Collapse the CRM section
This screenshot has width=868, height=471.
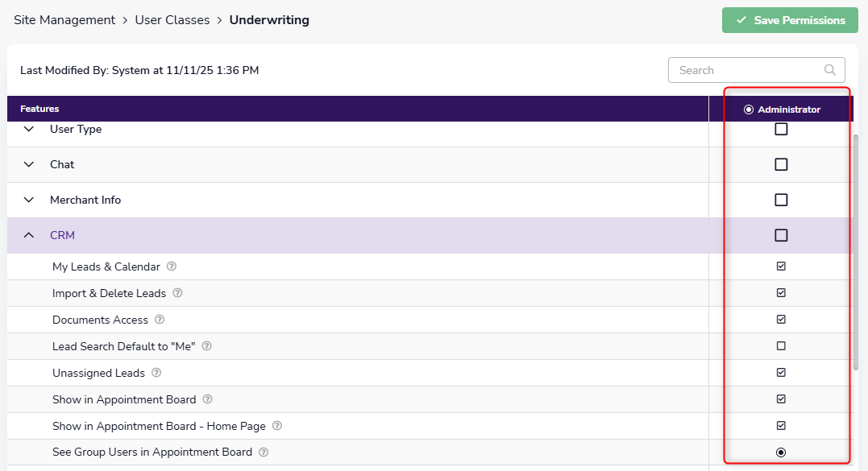[29, 235]
